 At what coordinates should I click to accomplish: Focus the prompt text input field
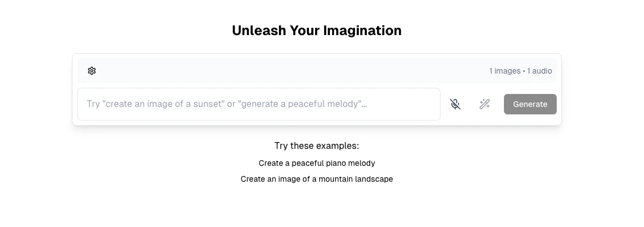coord(259,104)
